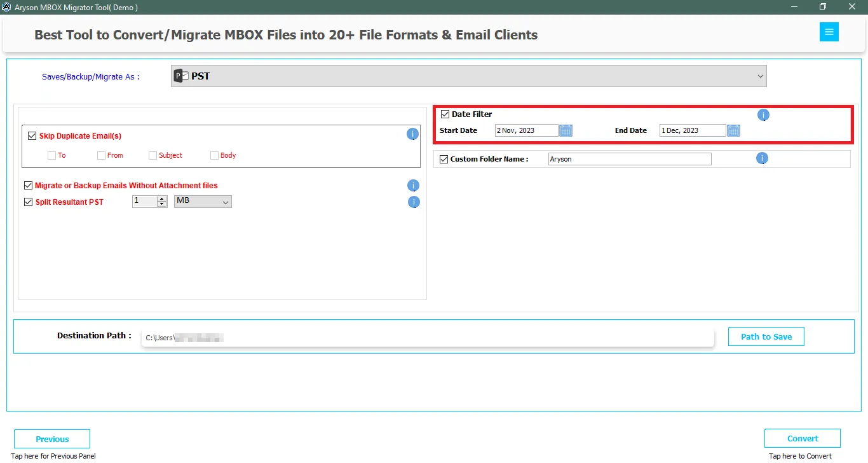Viewport: 868px width, 463px height.
Task: Open Start Date calendar picker icon
Action: (566, 130)
